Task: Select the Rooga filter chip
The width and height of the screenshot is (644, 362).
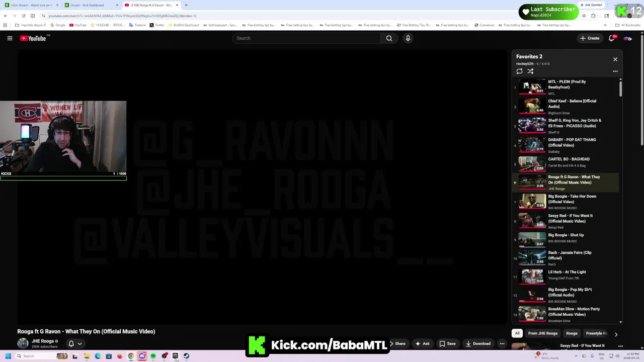Action: tap(572, 333)
